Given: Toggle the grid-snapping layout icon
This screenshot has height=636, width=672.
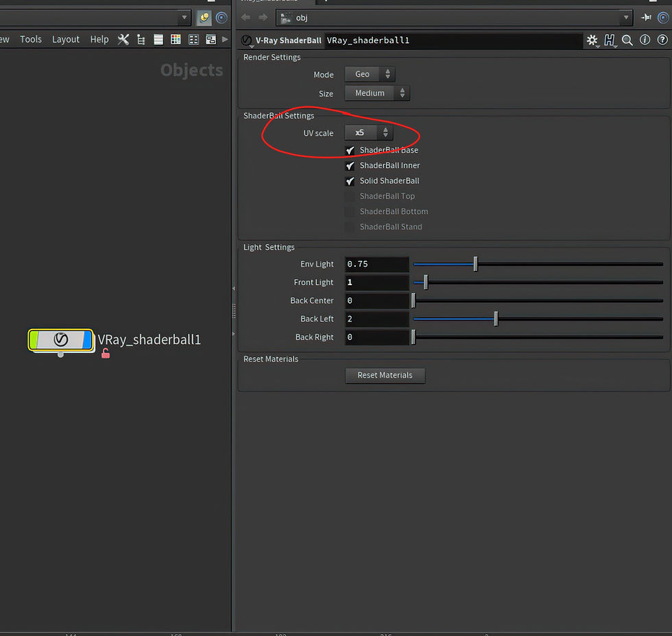Looking at the screenshot, I should (193, 39).
